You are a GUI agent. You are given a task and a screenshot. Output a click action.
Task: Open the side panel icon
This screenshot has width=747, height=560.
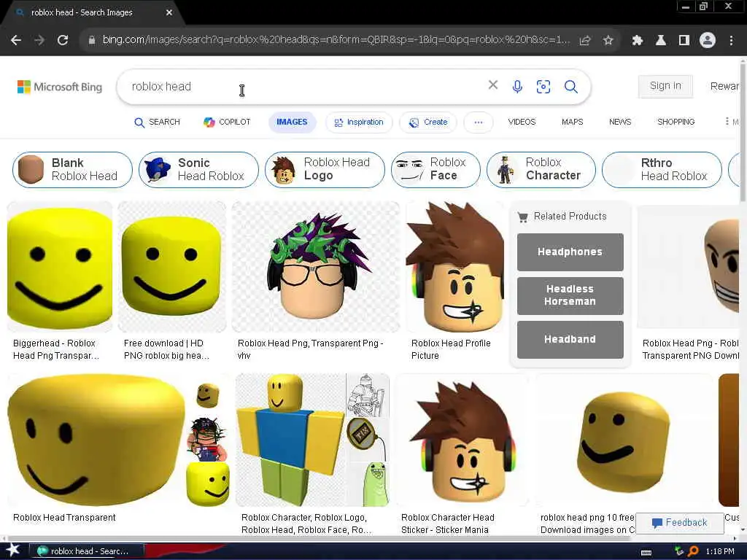[x=684, y=41]
